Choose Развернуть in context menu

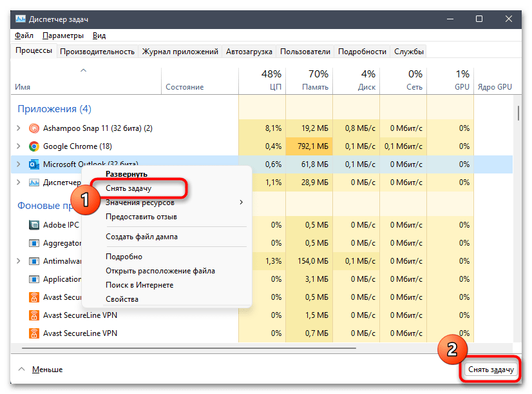click(126, 174)
